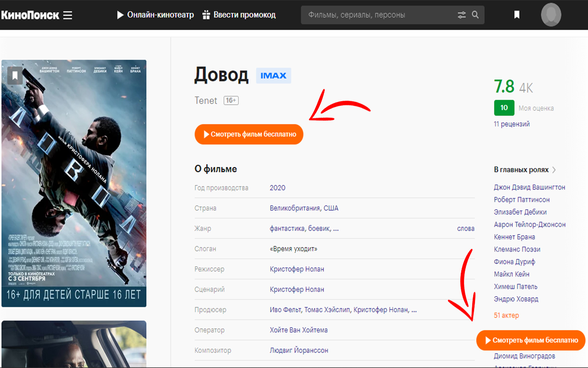The width and height of the screenshot is (588, 368).
Task: Open bookmarks icon in the top bar
Action: (x=517, y=14)
